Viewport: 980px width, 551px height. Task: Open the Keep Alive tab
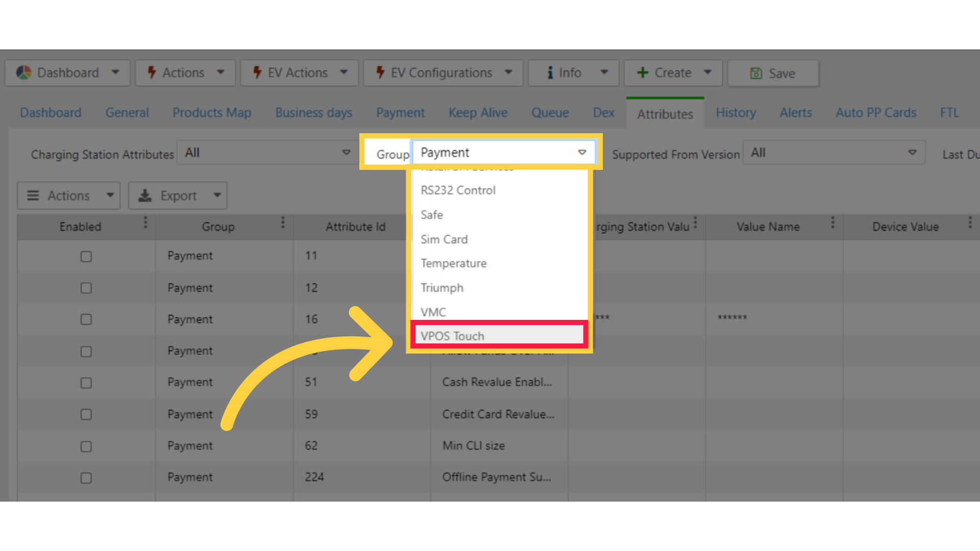pos(478,113)
